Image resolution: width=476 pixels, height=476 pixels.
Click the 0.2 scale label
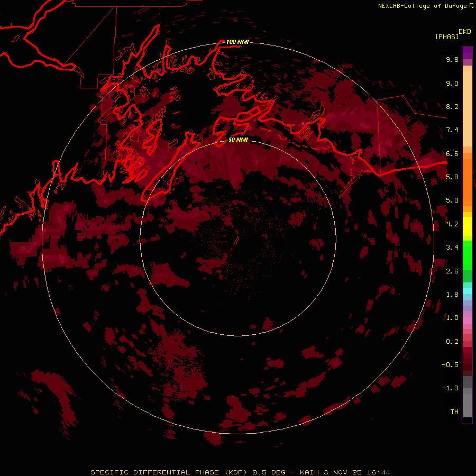coord(452,342)
